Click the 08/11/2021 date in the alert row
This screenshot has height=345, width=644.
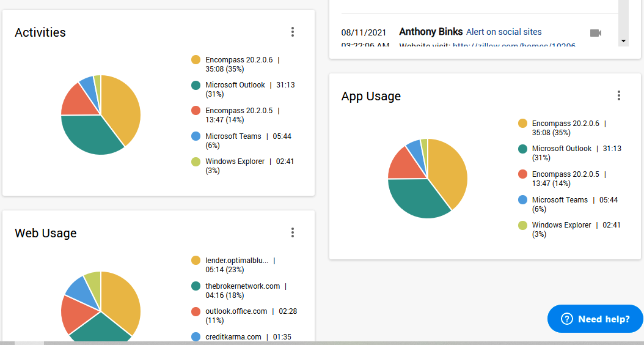364,32
